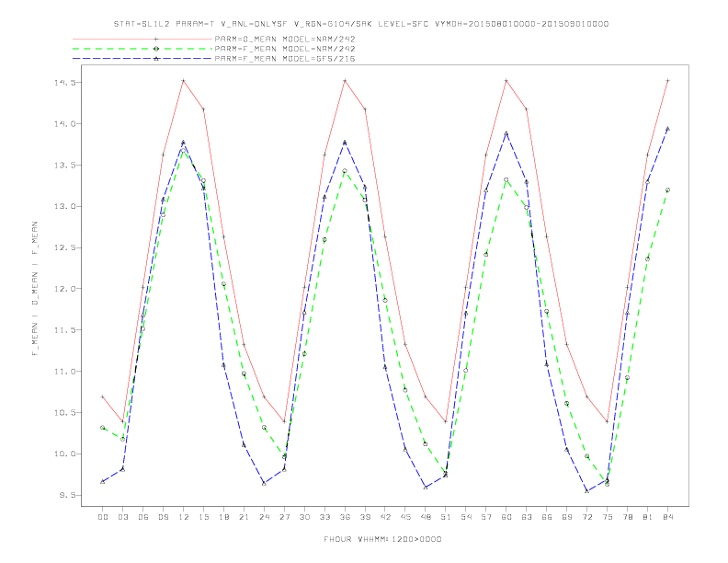728x563 pixels.
Task: Click the green circle data point at hour 84
Action: coord(668,190)
